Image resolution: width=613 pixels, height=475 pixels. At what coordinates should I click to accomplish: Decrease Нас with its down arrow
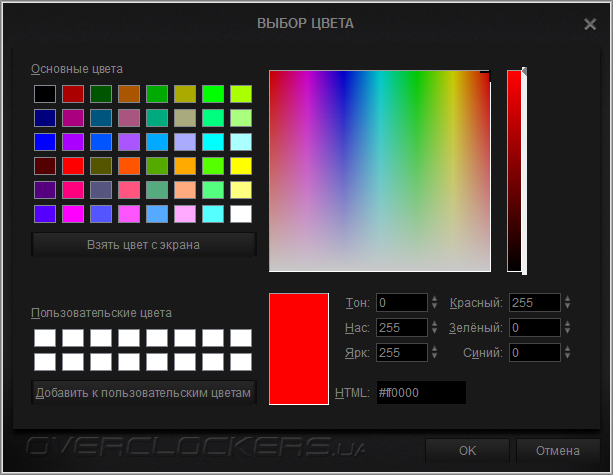pos(434,332)
